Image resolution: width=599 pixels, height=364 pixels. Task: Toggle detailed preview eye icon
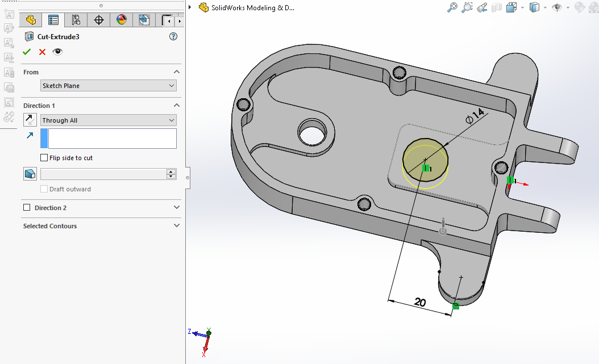(57, 52)
